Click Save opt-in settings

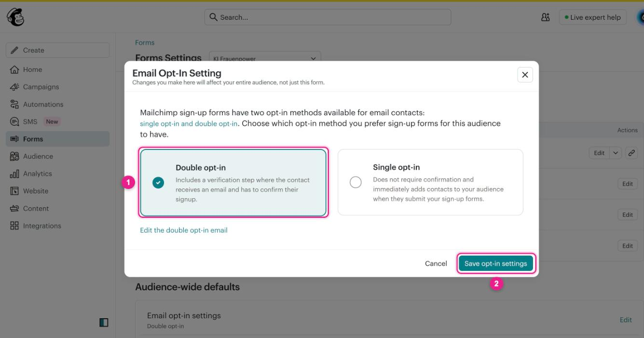(496, 263)
